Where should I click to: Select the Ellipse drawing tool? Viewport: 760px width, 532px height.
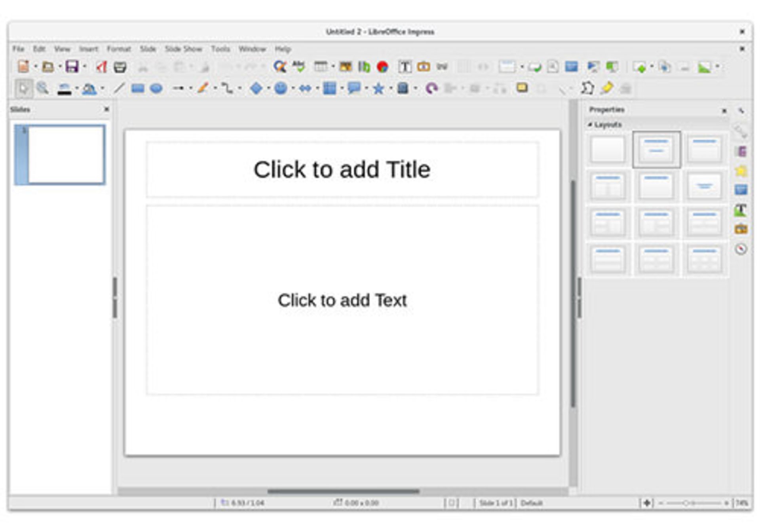[156, 88]
